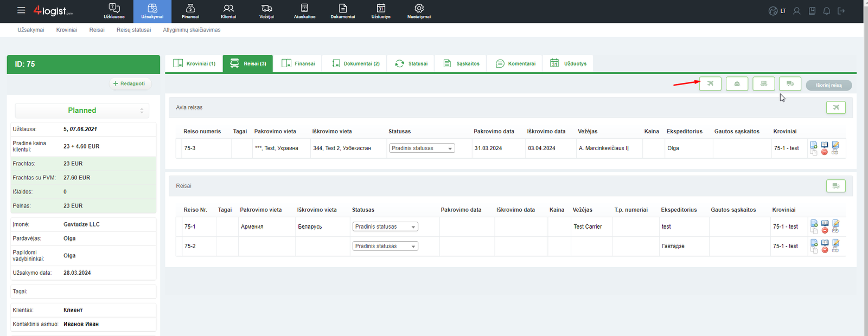868x336 pixels.
Task: Delete trip 75-3 with its red icon
Action: click(825, 152)
